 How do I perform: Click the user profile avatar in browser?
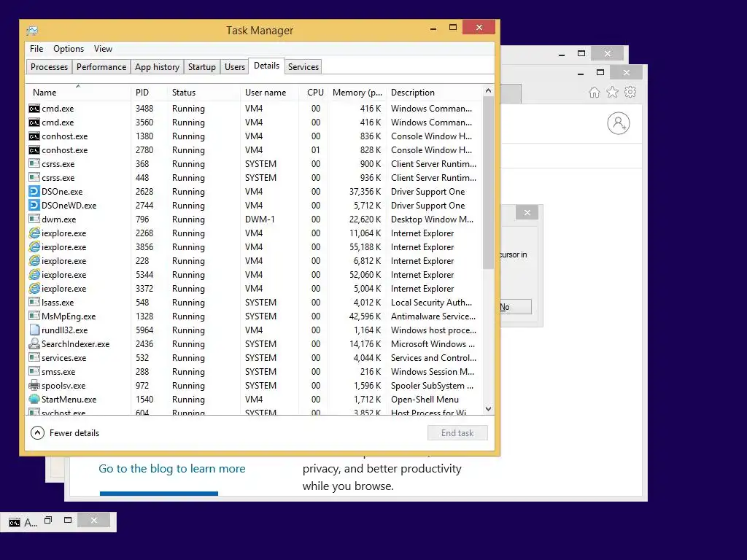coord(619,123)
